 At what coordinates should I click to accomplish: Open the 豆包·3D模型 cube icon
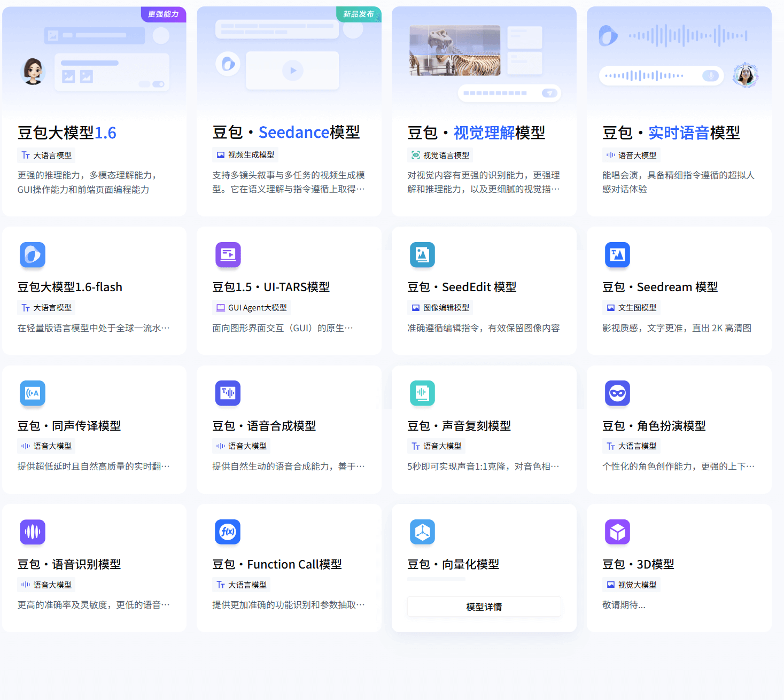click(x=617, y=532)
